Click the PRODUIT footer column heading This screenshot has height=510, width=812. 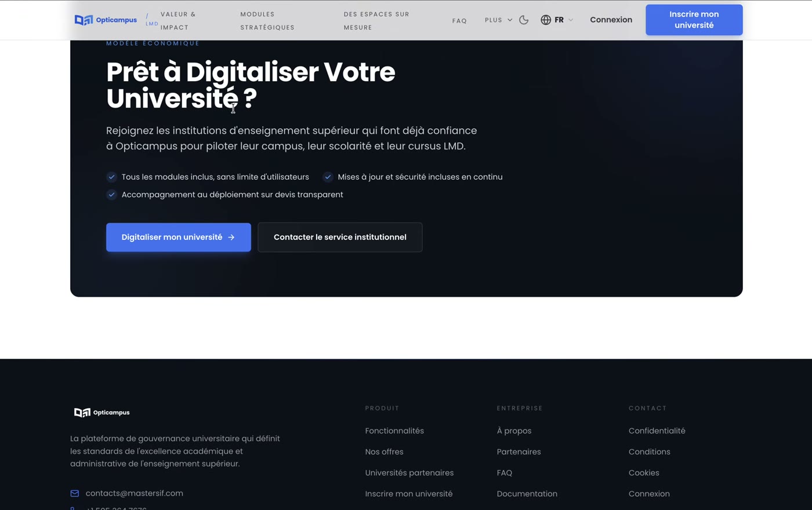click(382, 408)
